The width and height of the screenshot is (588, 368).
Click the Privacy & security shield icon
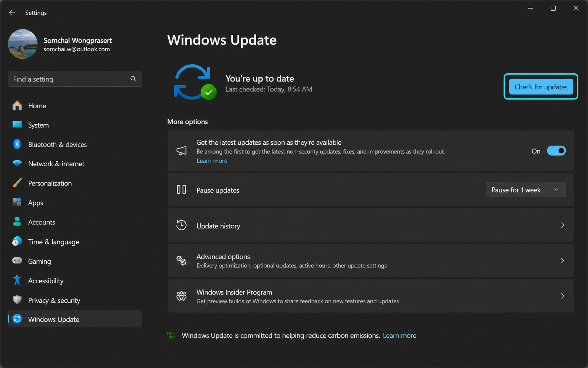(17, 300)
